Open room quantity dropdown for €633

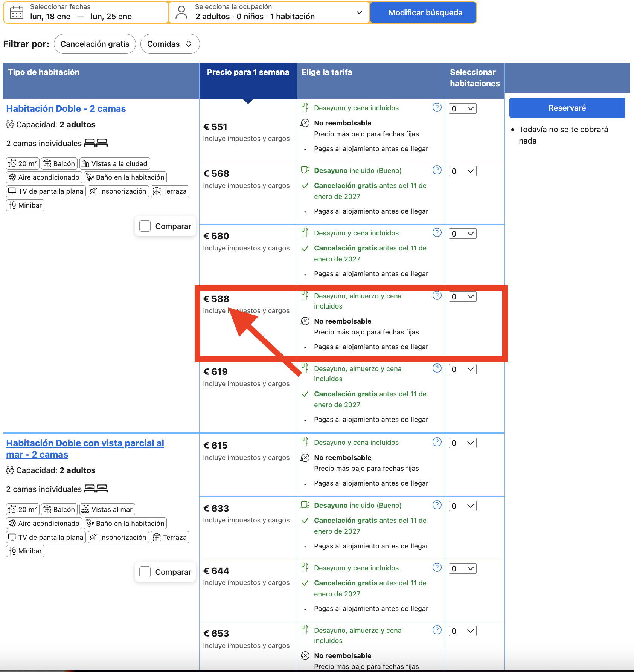click(x=462, y=506)
